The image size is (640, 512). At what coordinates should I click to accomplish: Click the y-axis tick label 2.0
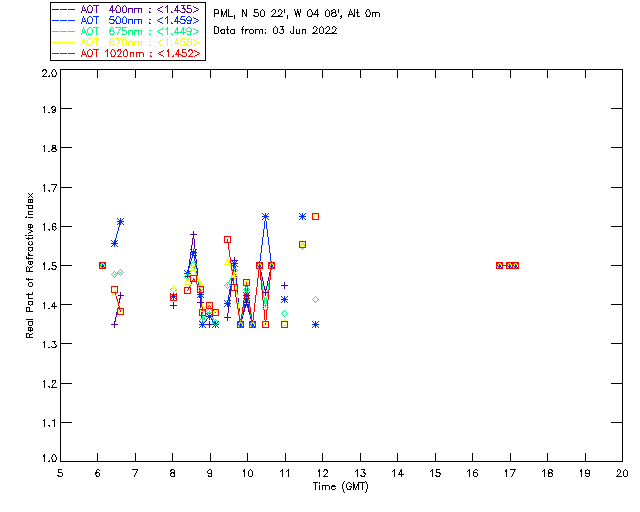[x=49, y=73]
